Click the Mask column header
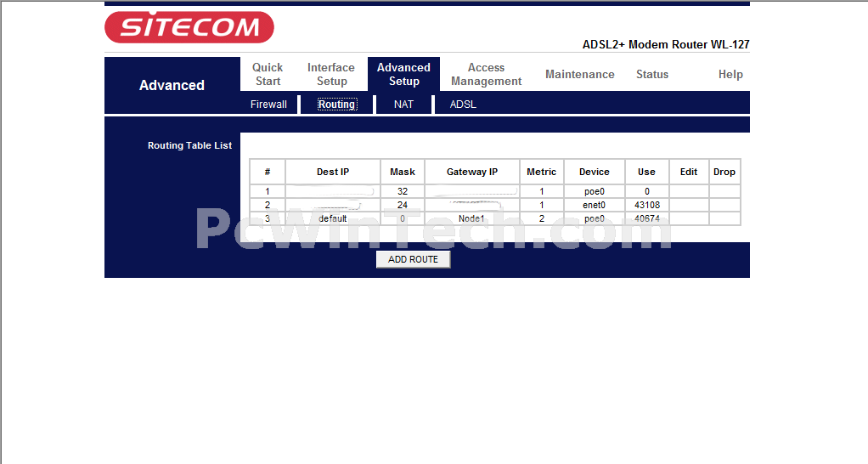 tap(403, 172)
